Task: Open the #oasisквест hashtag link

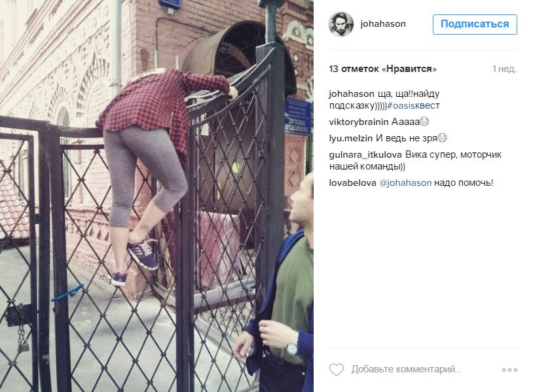Action: (x=413, y=105)
